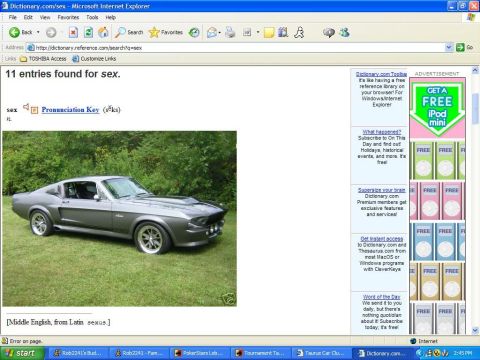This screenshot has width=480, height=360.
Task: Open the Back history dropdown arrow
Action: [38, 32]
